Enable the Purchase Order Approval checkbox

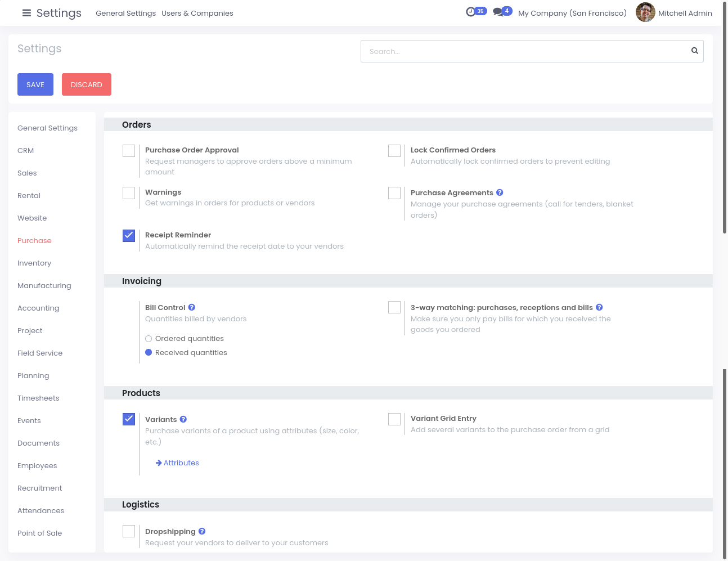(x=129, y=151)
